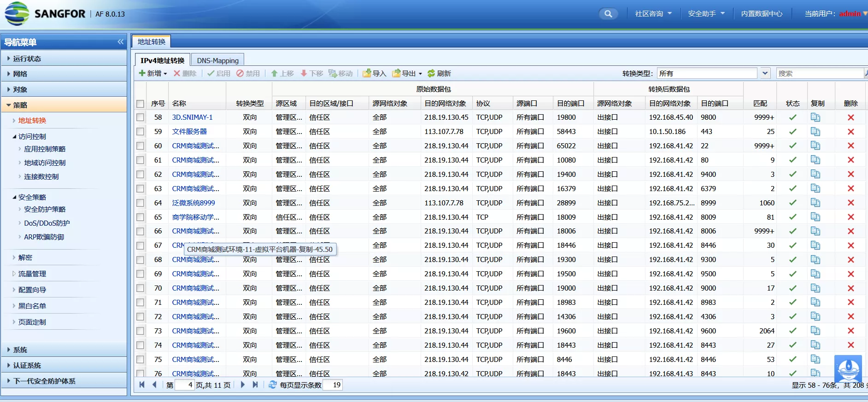Open the 3D.SNIMAY-1 rule link
Viewport: 868px width, 402px height.
192,117
